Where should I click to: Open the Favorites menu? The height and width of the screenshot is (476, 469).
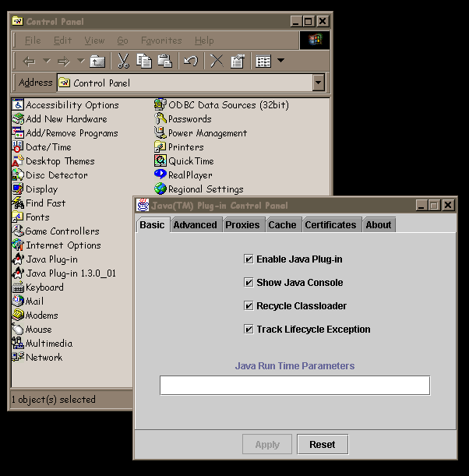click(161, 41)
